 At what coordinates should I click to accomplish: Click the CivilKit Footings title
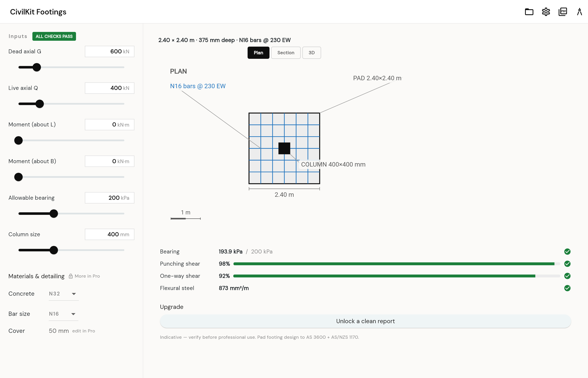38,12
